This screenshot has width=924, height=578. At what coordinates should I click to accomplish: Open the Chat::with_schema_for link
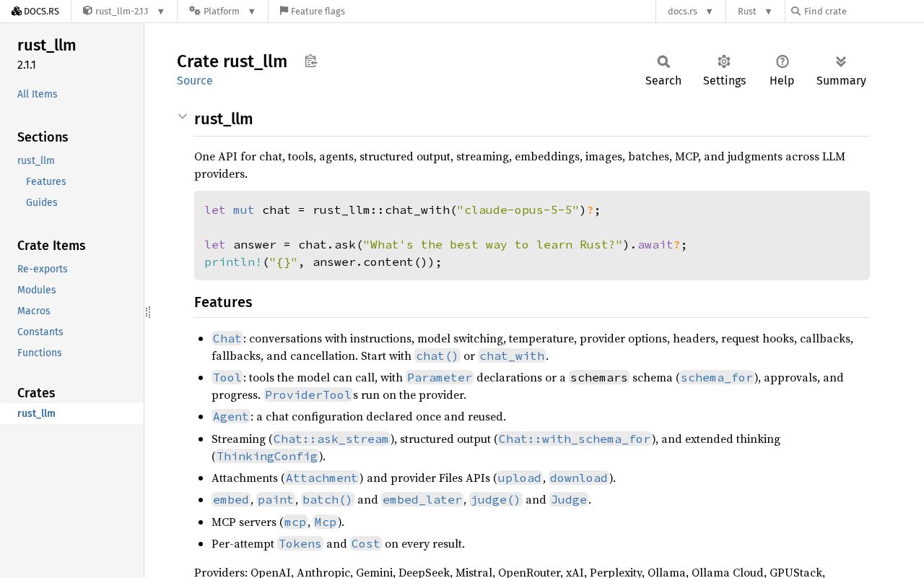(575, 439)
